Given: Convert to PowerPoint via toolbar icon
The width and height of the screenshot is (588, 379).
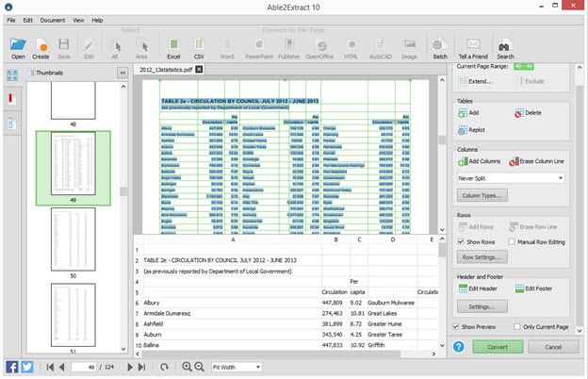Looking at the screenshot, I should pyautogui.click(x=259, y=48).
